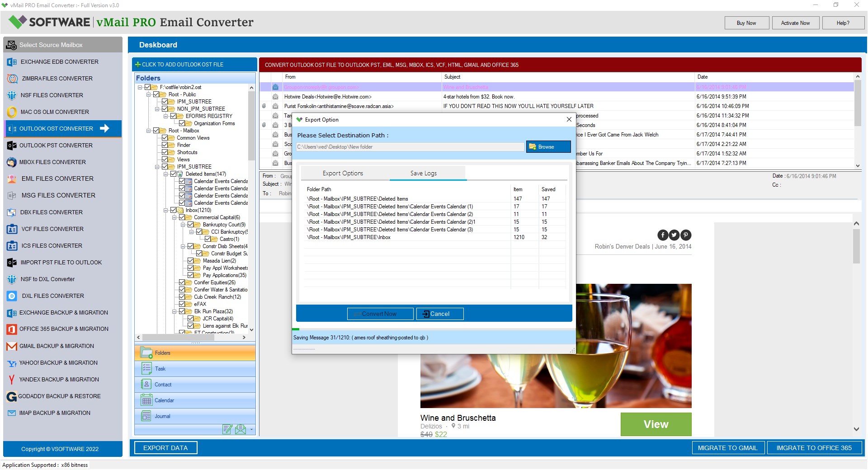
Task: Click the Outlook PST Converter icon
Action: coord(12,146)
